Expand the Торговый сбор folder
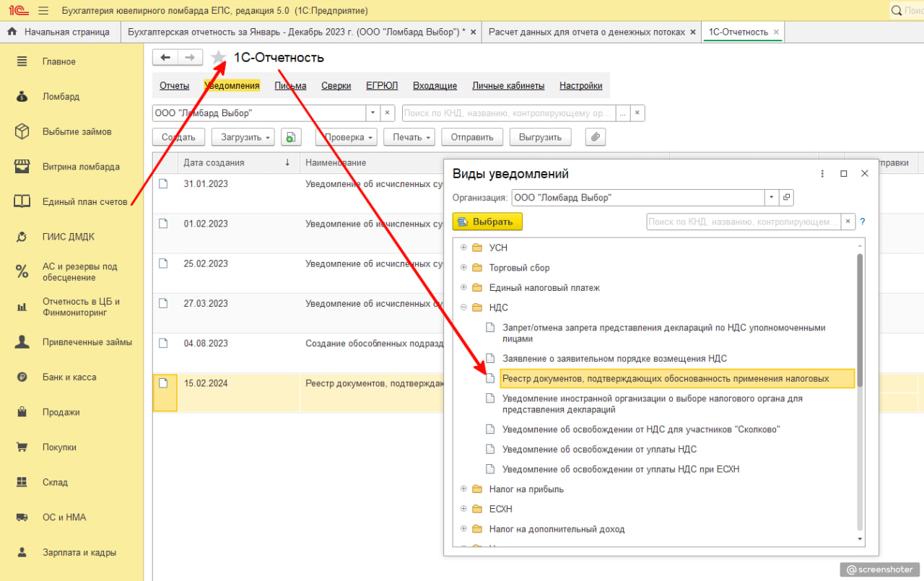Screen dimensions: 924x581 [464, 268]
